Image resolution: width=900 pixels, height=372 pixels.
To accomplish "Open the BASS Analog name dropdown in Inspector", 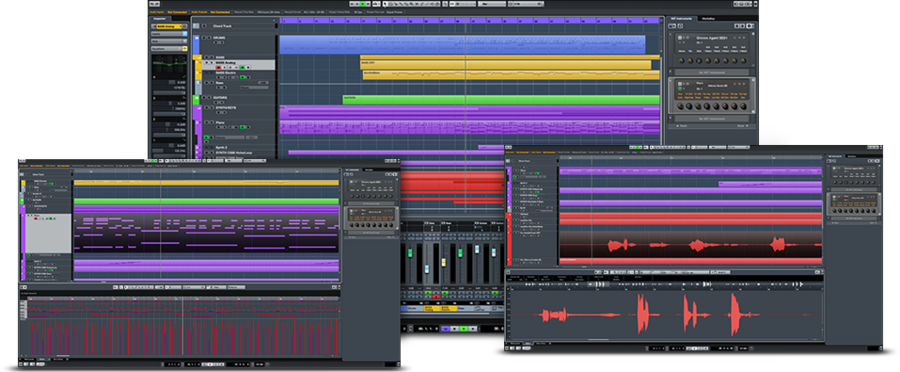I will 169,26.
